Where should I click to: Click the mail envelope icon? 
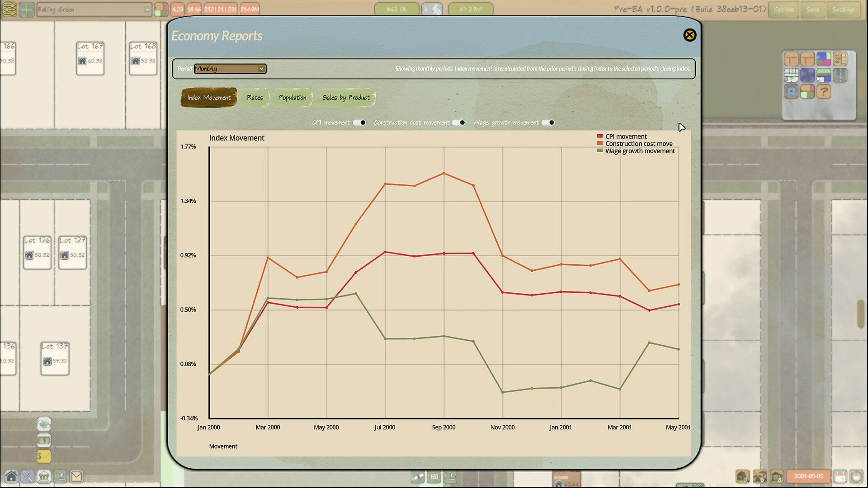(76, 476)
